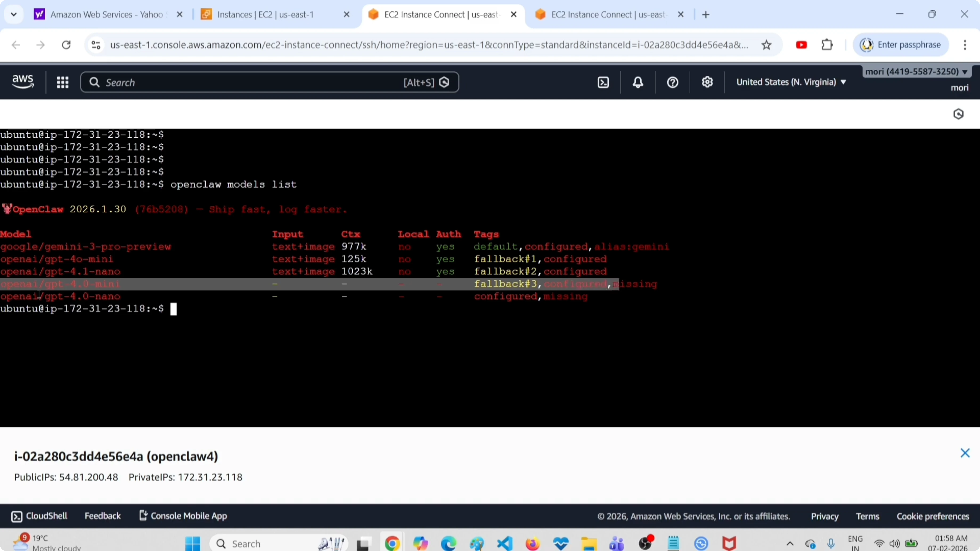This screenshot has width=980, height=551.
Task: Click the Feedback link in footer
Action: [x=102, y=516]
